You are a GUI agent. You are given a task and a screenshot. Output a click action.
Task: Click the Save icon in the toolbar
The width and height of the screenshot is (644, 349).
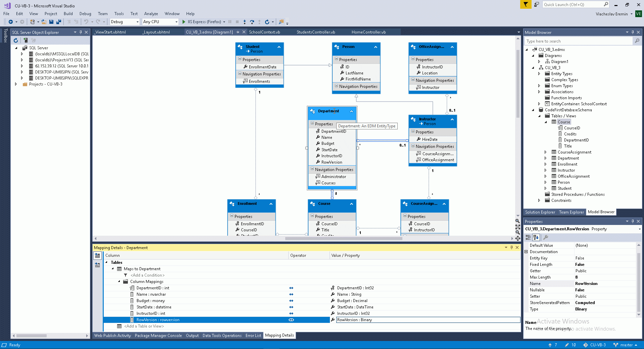coord(51,22)
